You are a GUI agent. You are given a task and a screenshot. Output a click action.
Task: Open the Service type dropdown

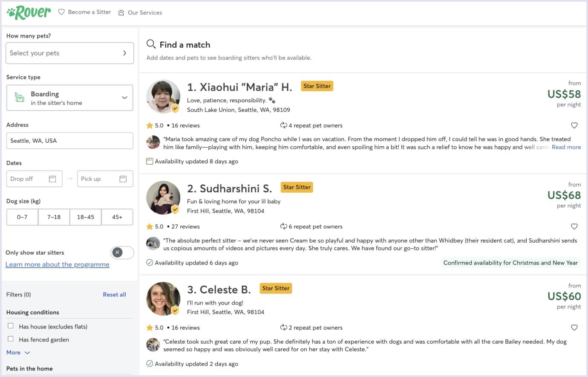69,98
